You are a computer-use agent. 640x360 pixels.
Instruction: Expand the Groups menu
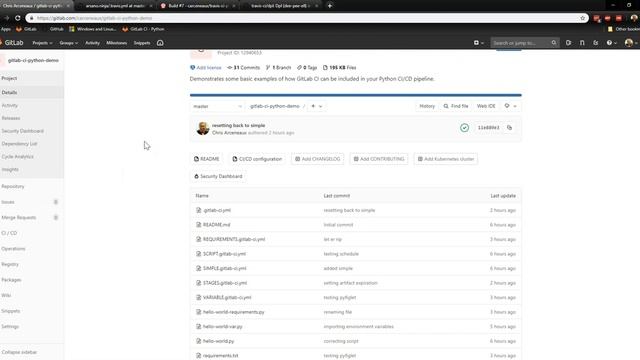[x=68, y=43]
